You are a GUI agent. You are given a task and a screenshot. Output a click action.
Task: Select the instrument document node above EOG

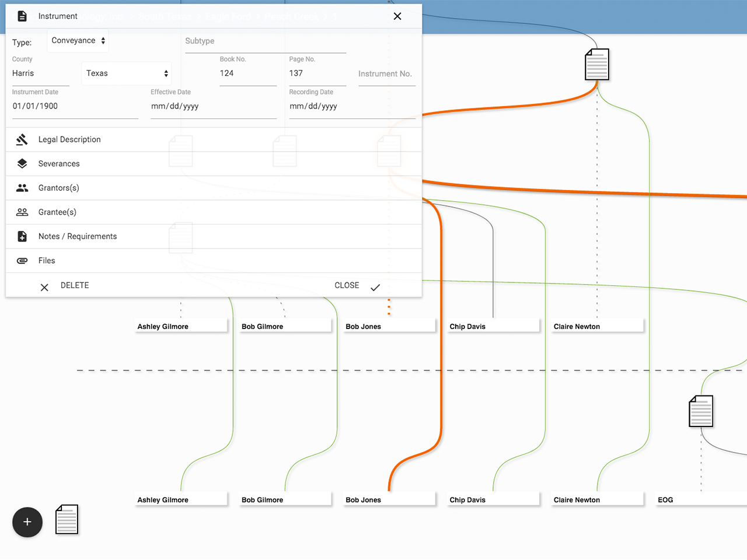click(701, 411)
